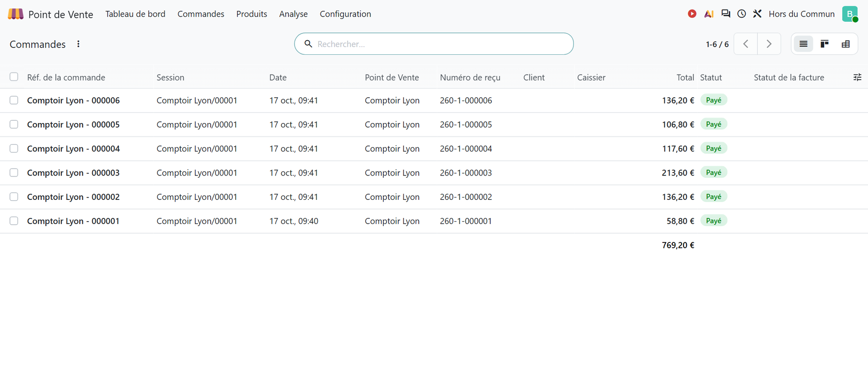Select order Comptoir Lyon - 000001 checkbox
This screenshot has height=374, width=868.
pyautogui.click(x=14, y=221)
